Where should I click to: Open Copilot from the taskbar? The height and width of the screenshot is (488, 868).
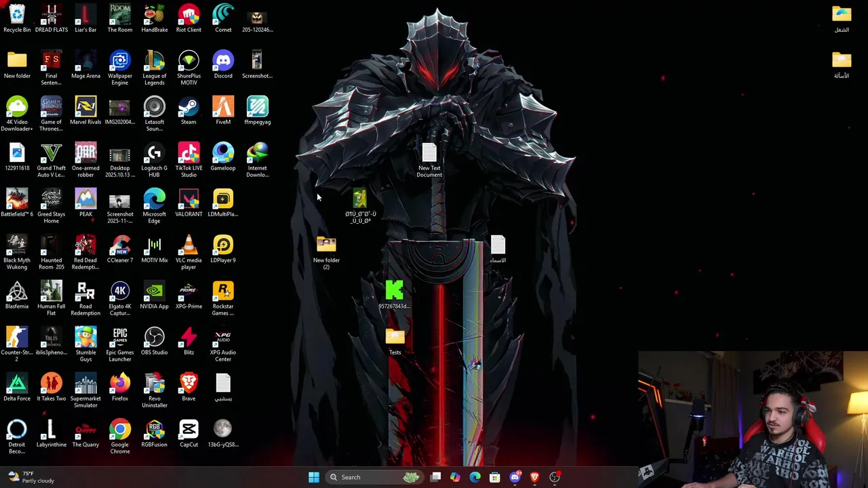(455, 477)
